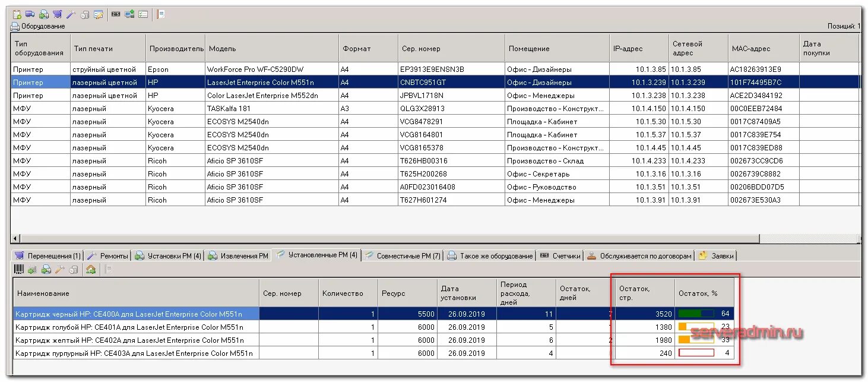868x382 pixels.
Task: Select the Установленные РМ (4) tab
Action: (317, 255)
